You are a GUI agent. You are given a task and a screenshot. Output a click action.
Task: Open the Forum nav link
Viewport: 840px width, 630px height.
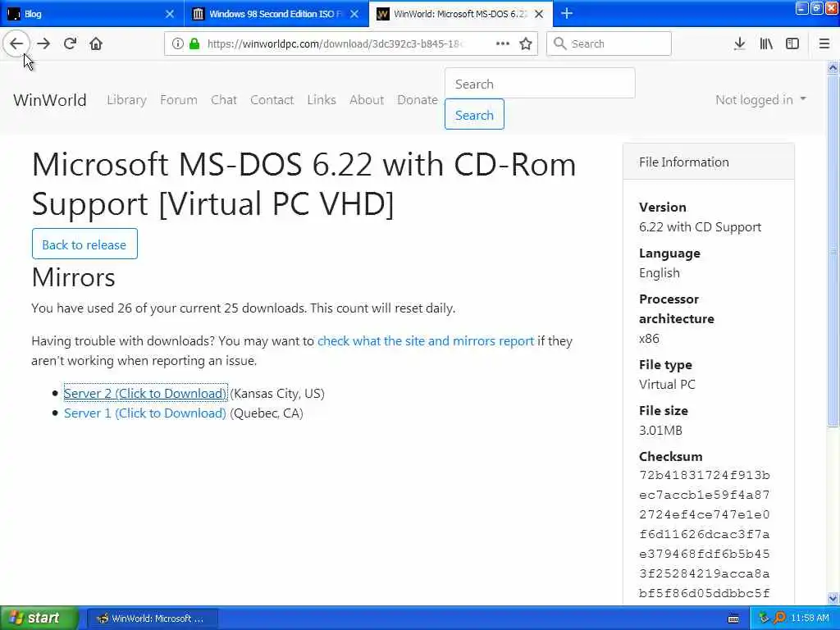tap(178, 99)
